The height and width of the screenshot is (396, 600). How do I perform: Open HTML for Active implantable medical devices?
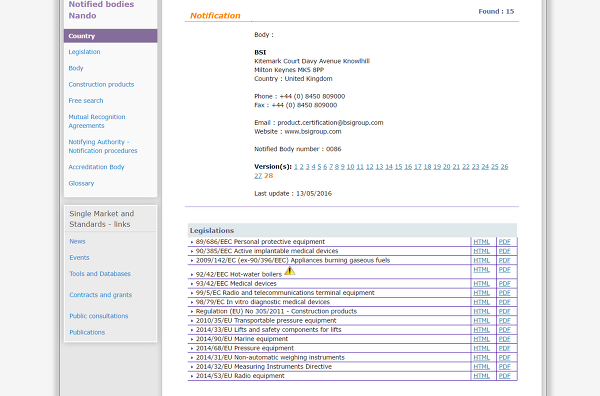pos(481,251)
